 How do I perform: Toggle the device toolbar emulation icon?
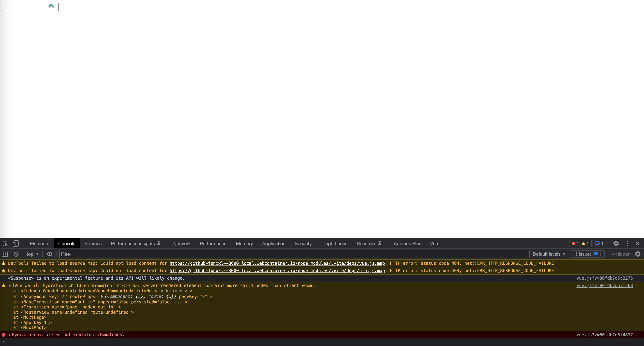coord(15,243)
